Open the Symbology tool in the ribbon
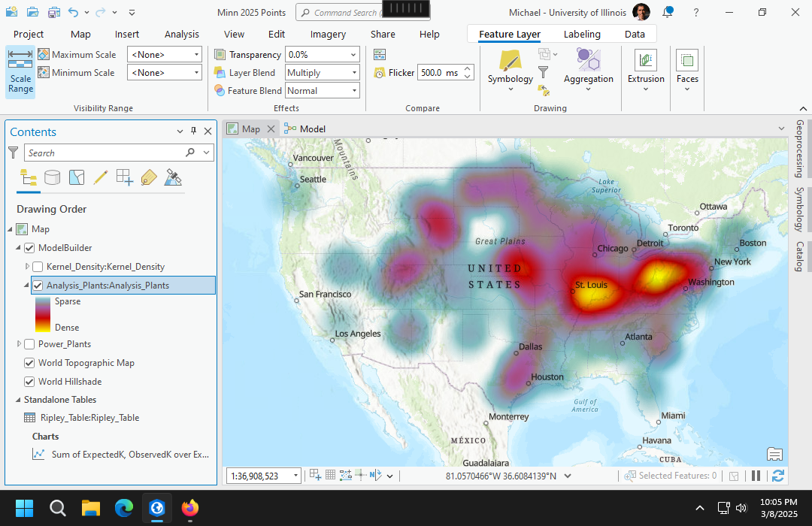Image resolution: width=812 pixels, height=526 pixels. (510, 64)
